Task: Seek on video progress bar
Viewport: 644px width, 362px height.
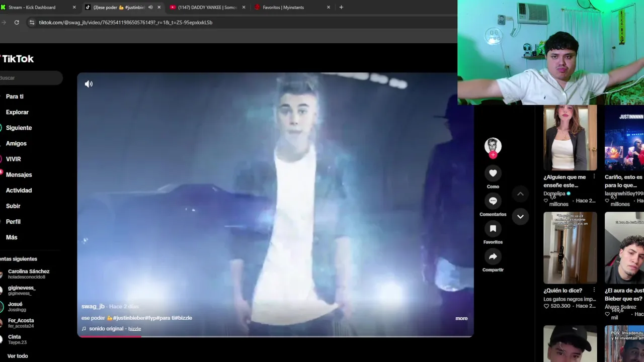Action: pos(275,336)
